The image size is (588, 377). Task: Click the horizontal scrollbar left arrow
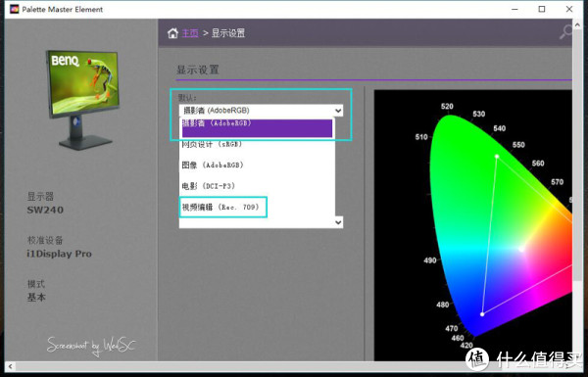(10, 366)
